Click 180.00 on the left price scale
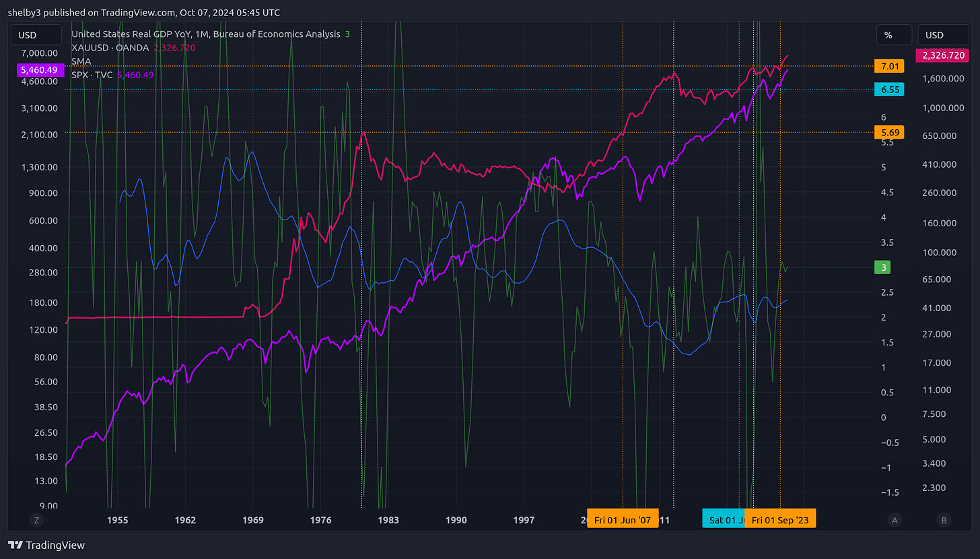This screenshot has width=980, height=559. point(44,302)
